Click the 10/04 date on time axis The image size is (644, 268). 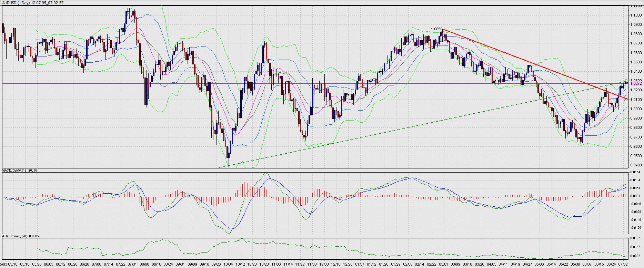coord(228,265)
